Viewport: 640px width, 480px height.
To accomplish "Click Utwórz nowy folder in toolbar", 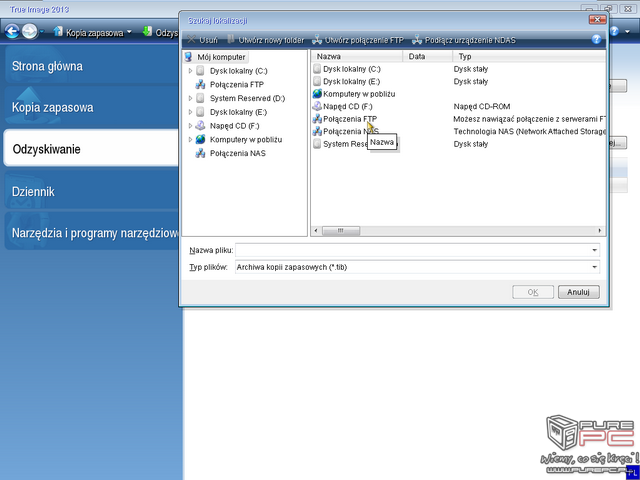I will click(266, 40).
